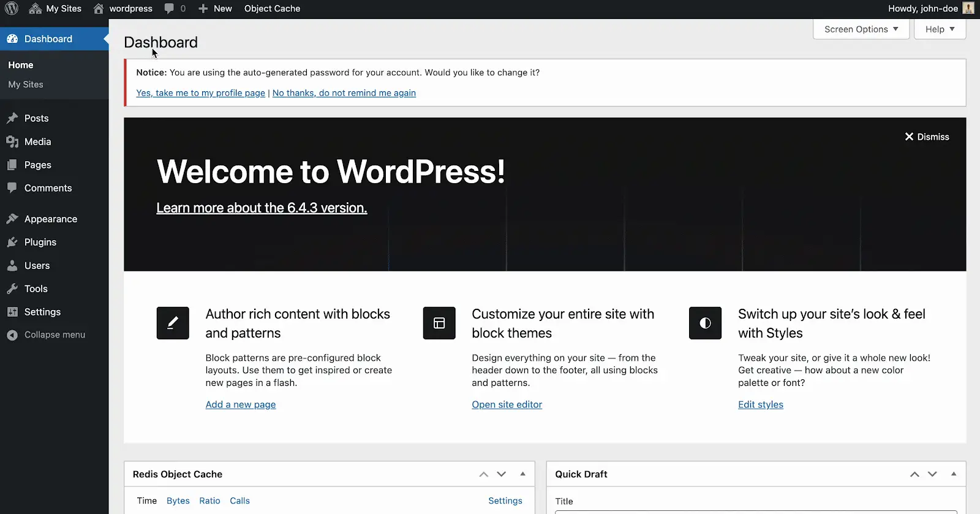Click the Users person icon

12,265
